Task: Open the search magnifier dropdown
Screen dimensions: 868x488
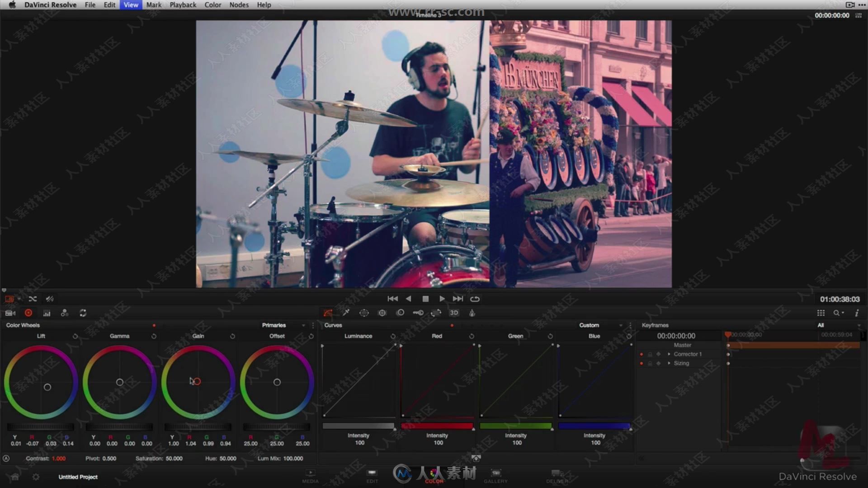Action: 839,313
